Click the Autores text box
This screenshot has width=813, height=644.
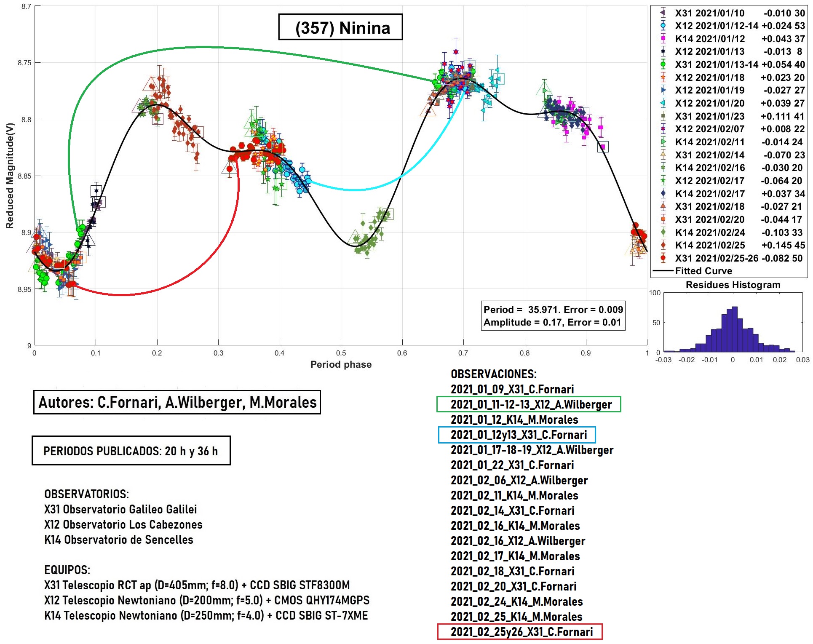[x=177, y=403]
